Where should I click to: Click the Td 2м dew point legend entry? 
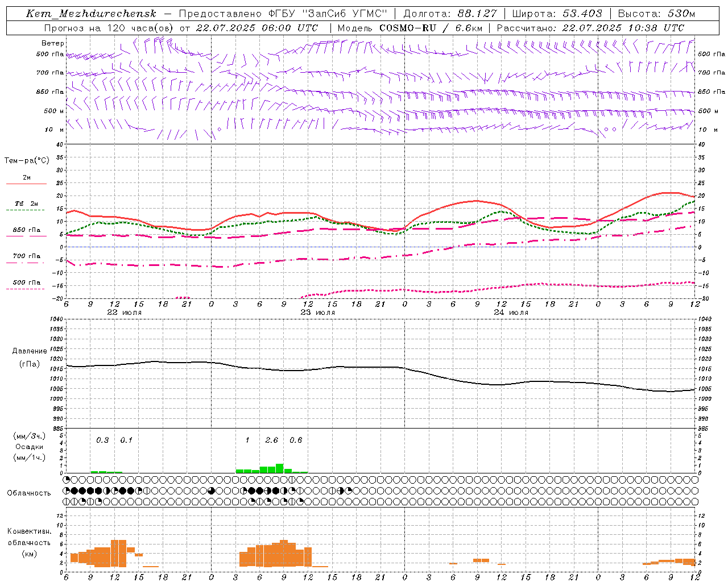pyautogui.click(x=26, y=203)
